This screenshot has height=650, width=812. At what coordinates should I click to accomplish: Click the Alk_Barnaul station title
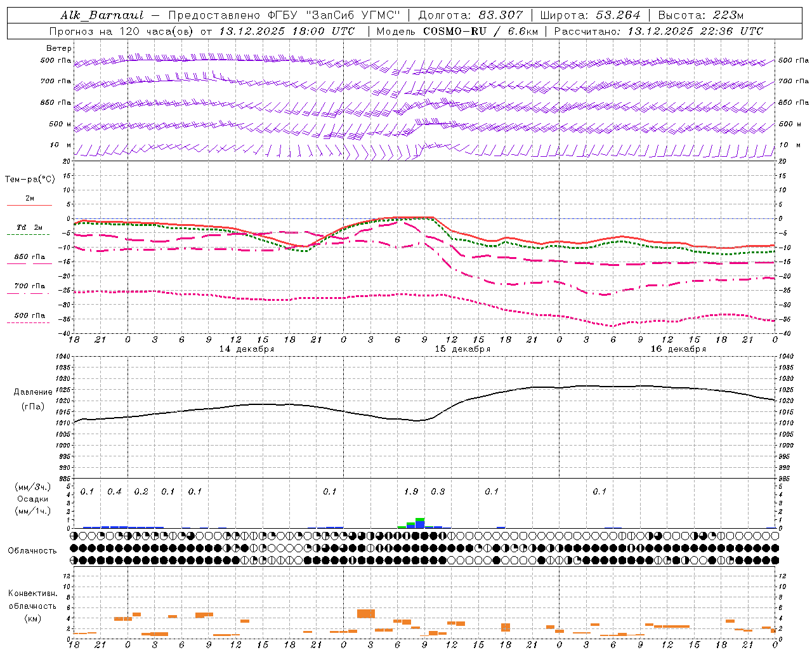102,15
